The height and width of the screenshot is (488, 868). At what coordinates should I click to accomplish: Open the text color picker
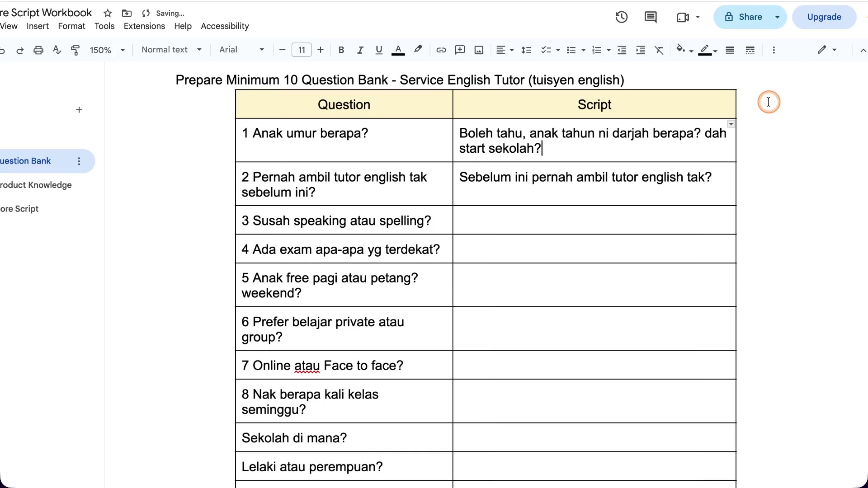coord(398,50)
